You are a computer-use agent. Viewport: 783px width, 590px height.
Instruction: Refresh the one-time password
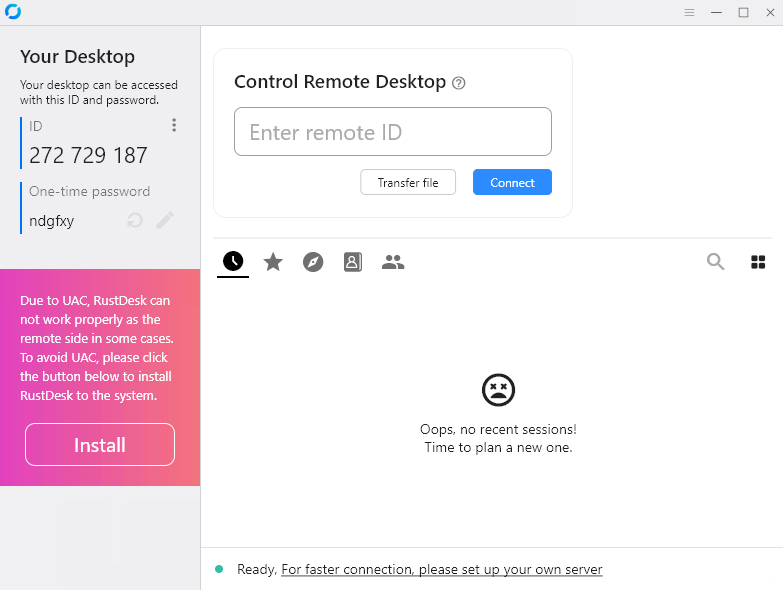pos(135,220)
